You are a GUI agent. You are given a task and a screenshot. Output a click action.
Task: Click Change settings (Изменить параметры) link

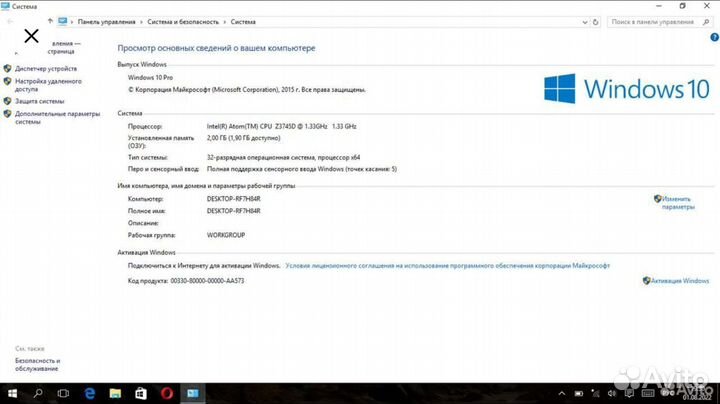coord(678,203)
